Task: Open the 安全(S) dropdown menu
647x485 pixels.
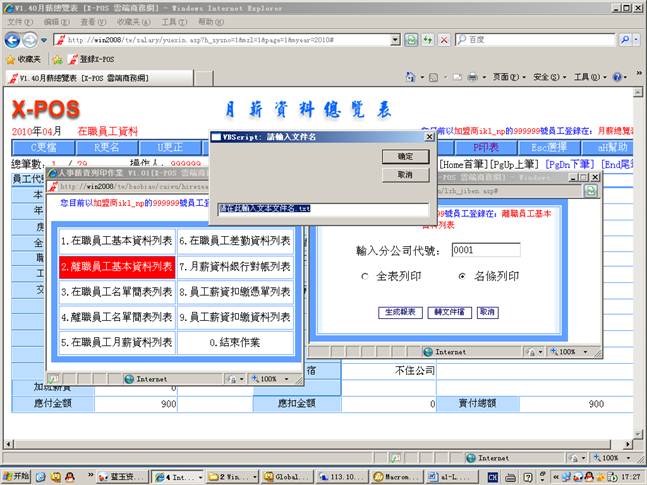Action: (x=549, y=77)
